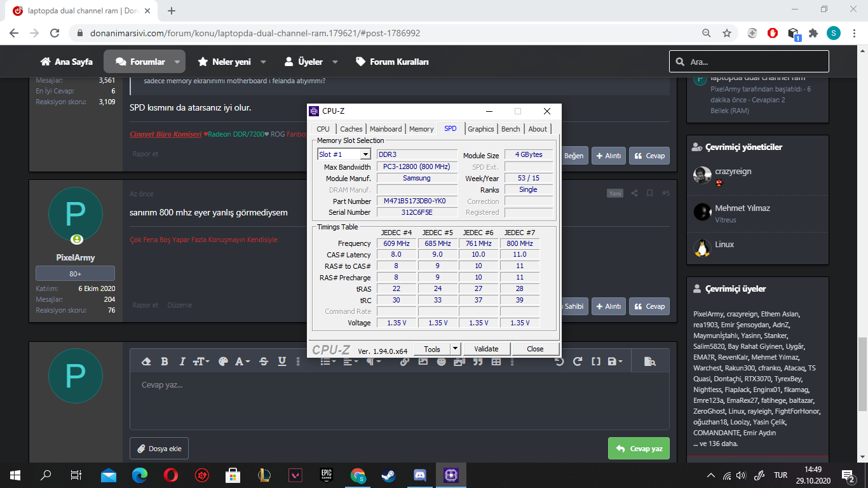Redo the last edit in the reply editor

coord(578,362)
